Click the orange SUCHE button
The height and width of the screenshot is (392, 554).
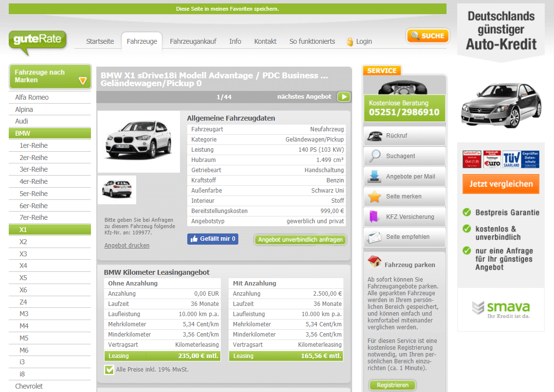[x=428, y=36]
